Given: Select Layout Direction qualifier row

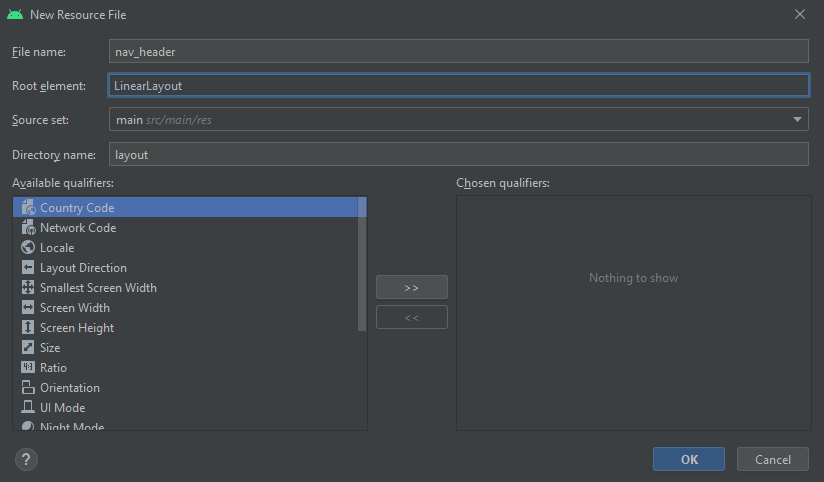Looking at the screenshot, I should pyautogui.click(x=185, y=268).
